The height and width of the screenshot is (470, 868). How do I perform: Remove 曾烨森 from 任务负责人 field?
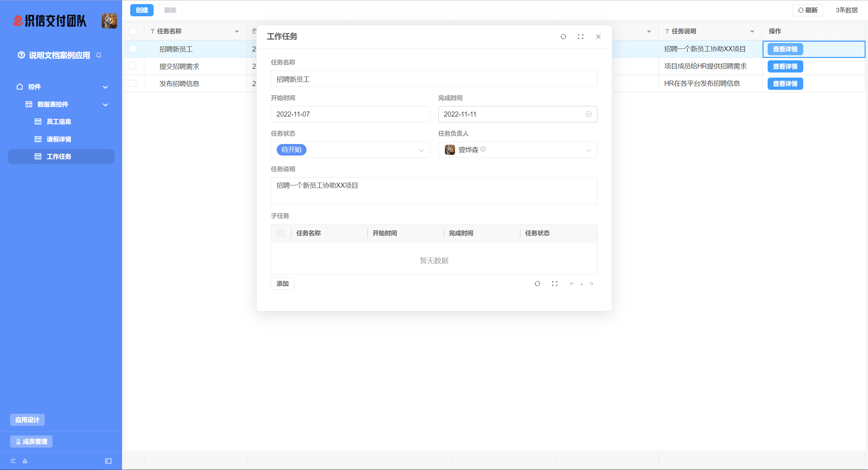coord(483,149)
